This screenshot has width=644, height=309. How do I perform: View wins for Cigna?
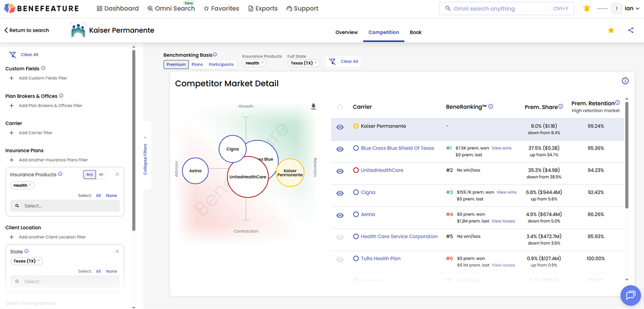coord(506,192)
